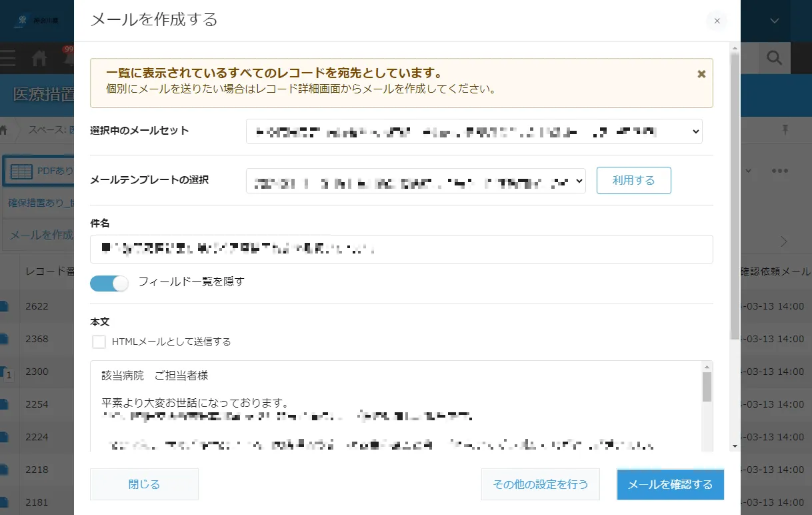
Task: Expand the user menu chevron at top right
Action: (775, 21)
